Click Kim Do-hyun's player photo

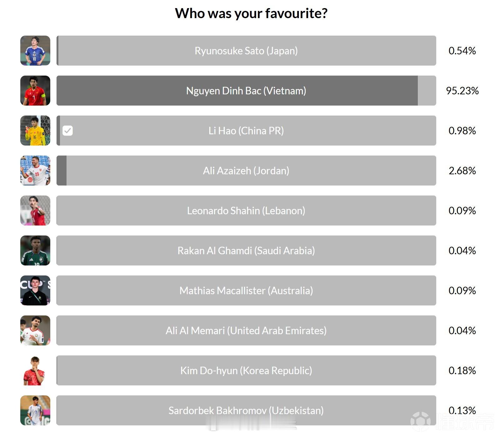(x=35, y=370)
